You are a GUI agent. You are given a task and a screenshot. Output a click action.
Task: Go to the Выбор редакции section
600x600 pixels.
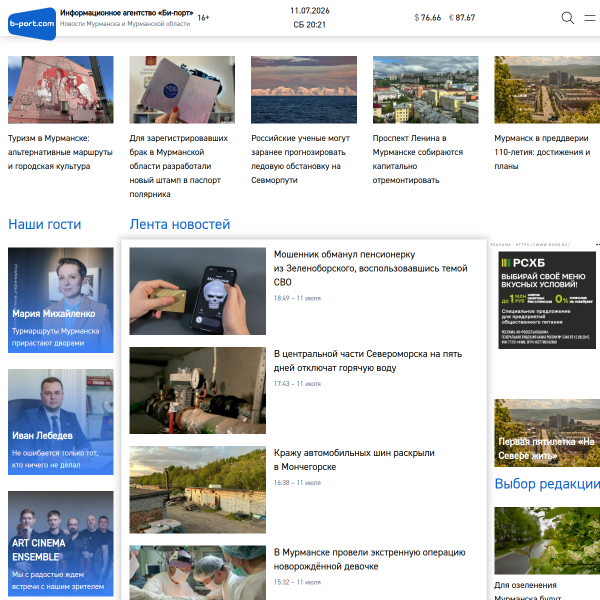click(x=547, y=484)
